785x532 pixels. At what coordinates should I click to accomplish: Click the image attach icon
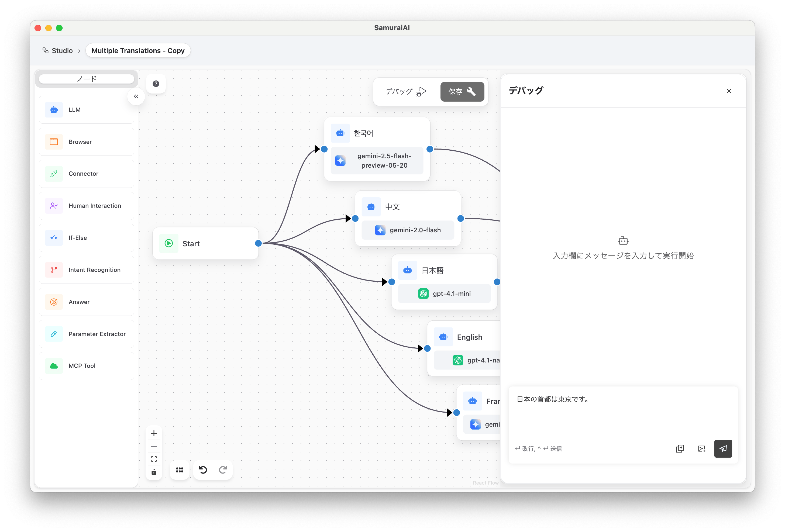[x=702, y=448]
